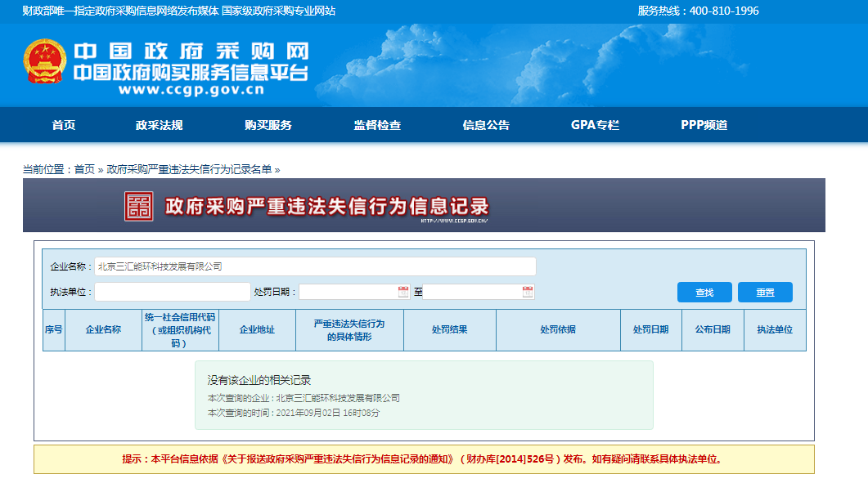The image size is (868, 483).
Task: Open the PPP频道 navigation item
Action: (704, 125)
